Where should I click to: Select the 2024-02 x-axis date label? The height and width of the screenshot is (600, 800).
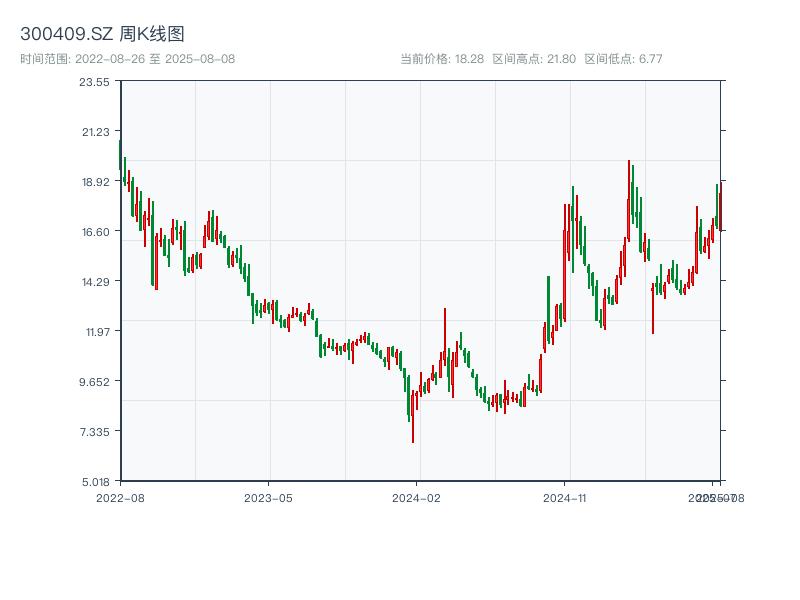(417, 497)
